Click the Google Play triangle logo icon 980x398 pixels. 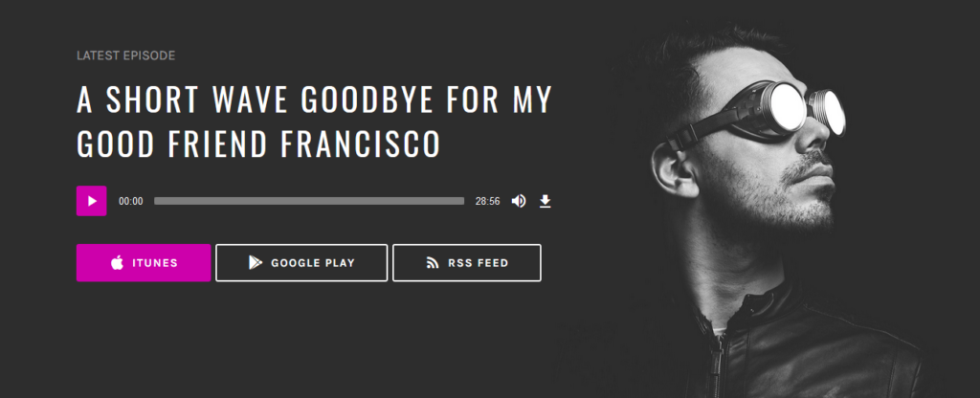(255, 263)
